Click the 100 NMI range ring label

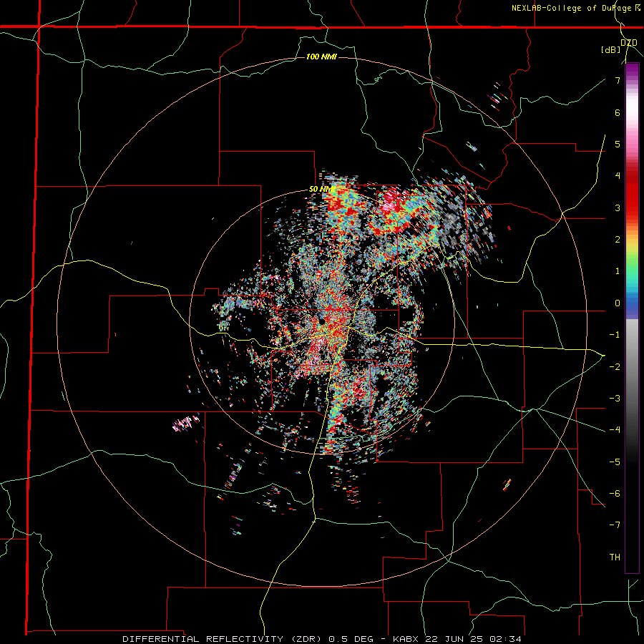click(x=321, y=57)
